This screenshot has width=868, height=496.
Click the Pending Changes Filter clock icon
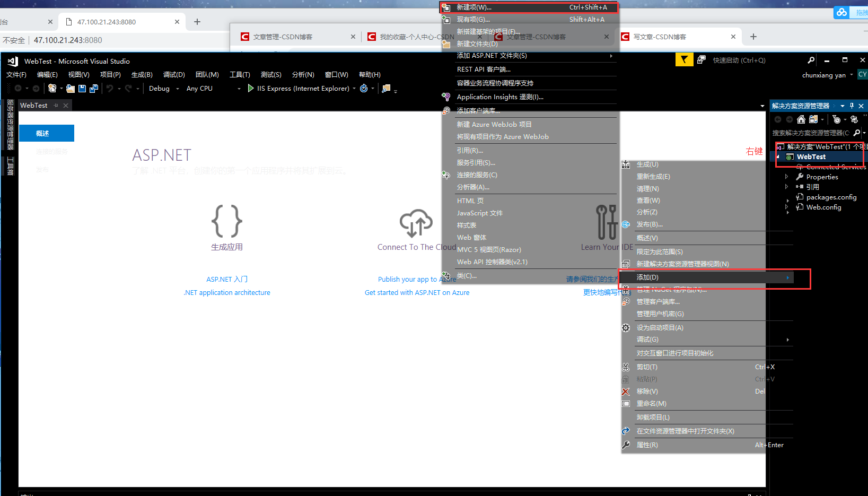click(836, 119)
